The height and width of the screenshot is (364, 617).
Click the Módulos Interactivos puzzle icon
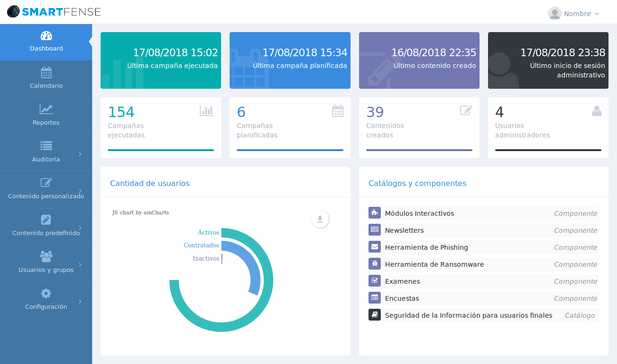(x=375, y=213)
